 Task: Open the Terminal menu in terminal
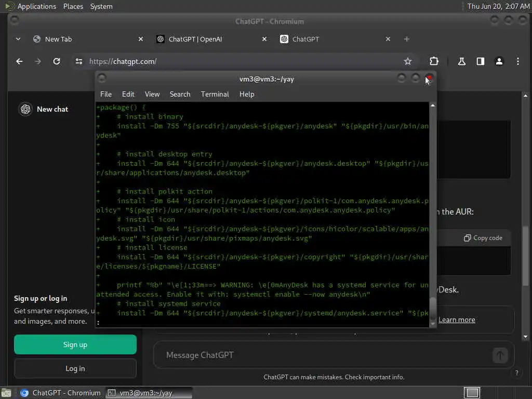click(x=215, y=95)
